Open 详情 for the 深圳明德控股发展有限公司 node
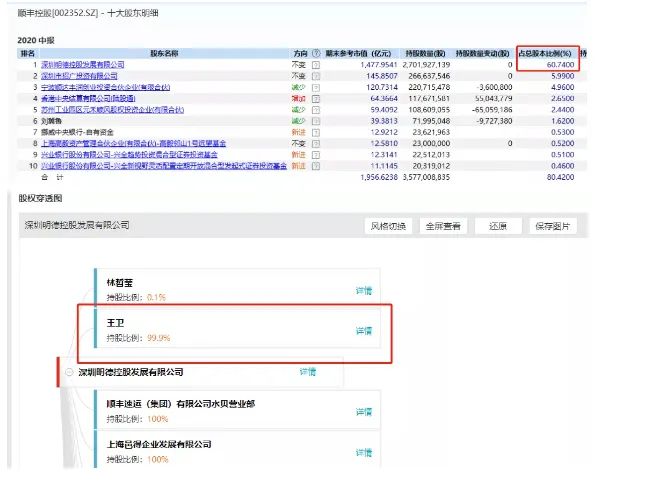The image size is (649, 487). [308, 372]
